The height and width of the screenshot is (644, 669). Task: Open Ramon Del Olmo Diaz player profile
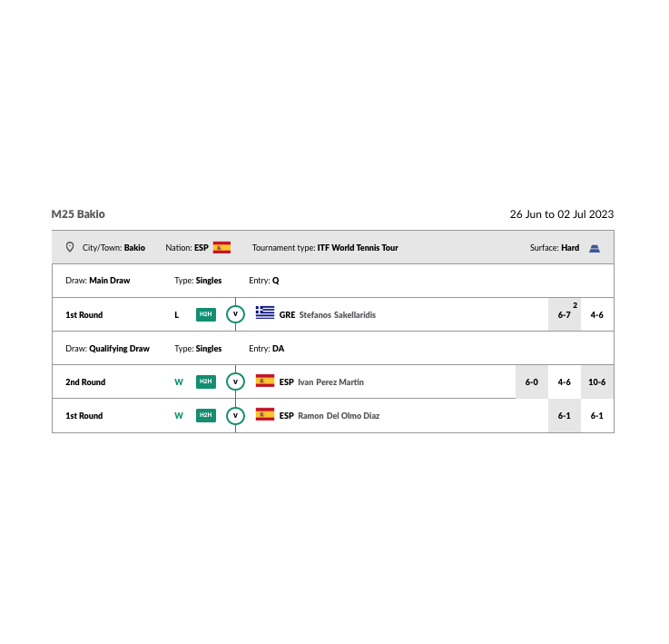click(339, 416)
